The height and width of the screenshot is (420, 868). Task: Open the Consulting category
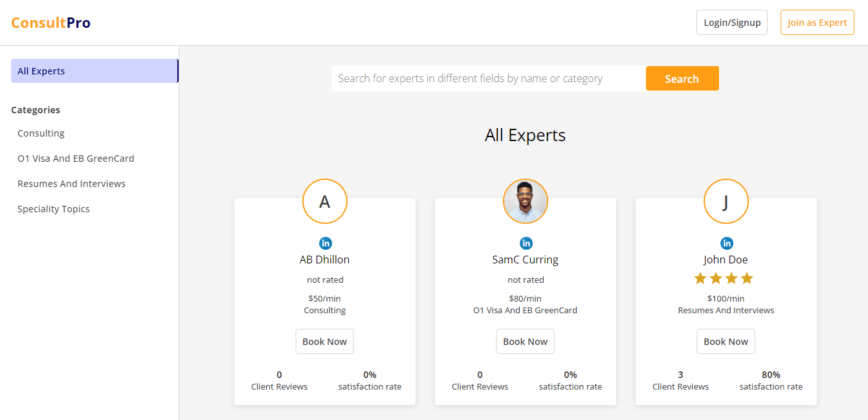coord(41,133)
